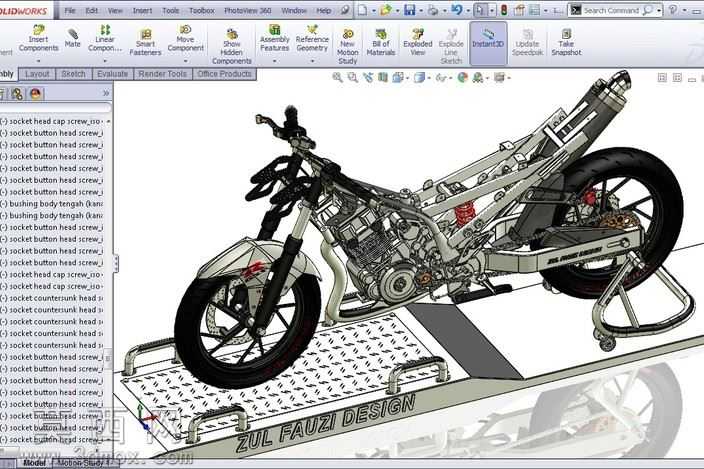This screenshot has width=704, height=469.
Task: Select the Model tab at bottom
Action: tap(34, 463)
